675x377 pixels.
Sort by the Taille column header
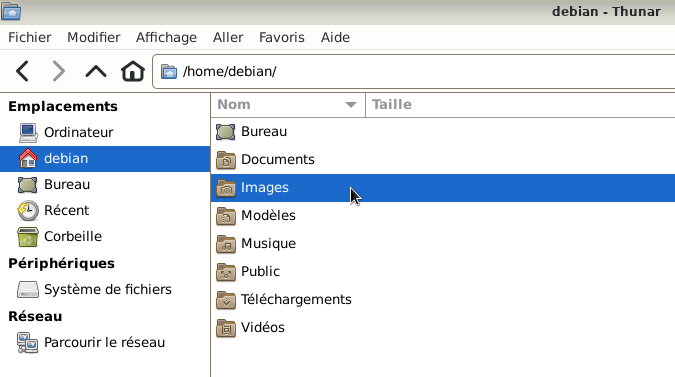pyautogui.click(x=520, y=105)
